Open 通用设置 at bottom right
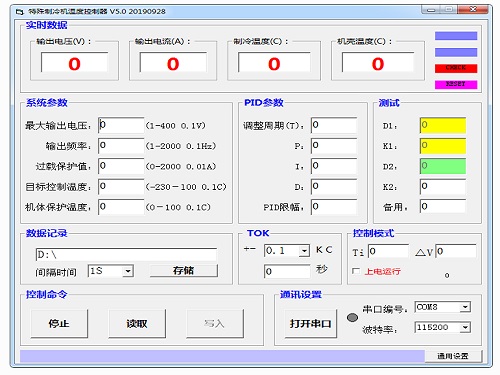 pyautogui.click(x=453, y=356)
